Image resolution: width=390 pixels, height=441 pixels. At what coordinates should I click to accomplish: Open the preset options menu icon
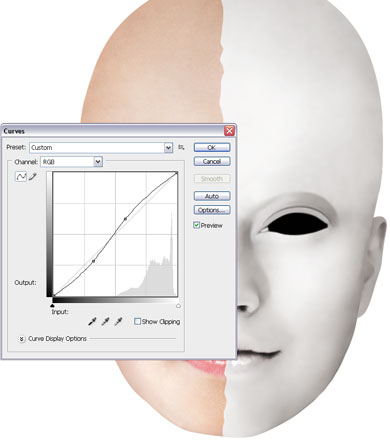181,147
